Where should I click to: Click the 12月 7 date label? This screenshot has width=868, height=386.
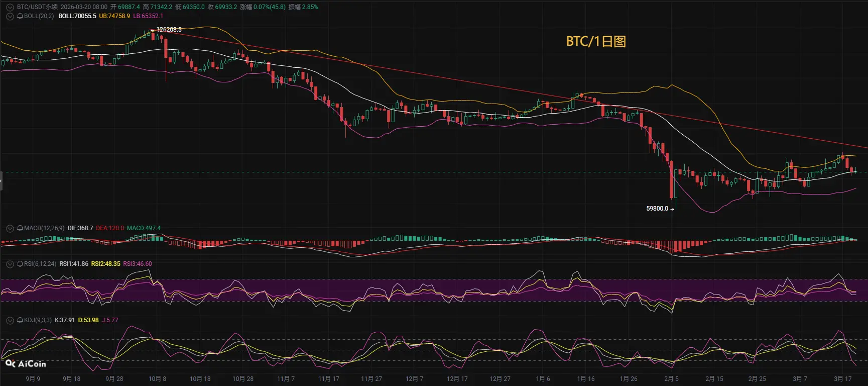point(414,379)
